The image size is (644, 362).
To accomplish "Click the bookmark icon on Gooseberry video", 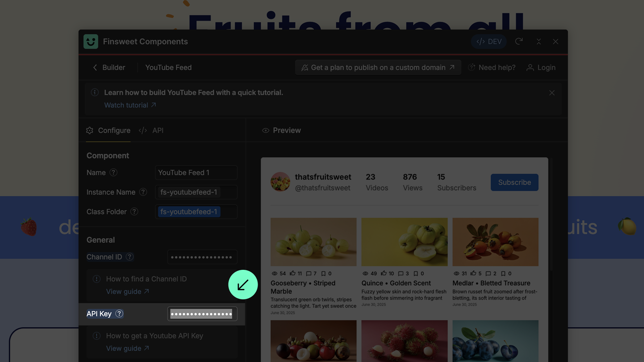I will (x=323, y=274).
